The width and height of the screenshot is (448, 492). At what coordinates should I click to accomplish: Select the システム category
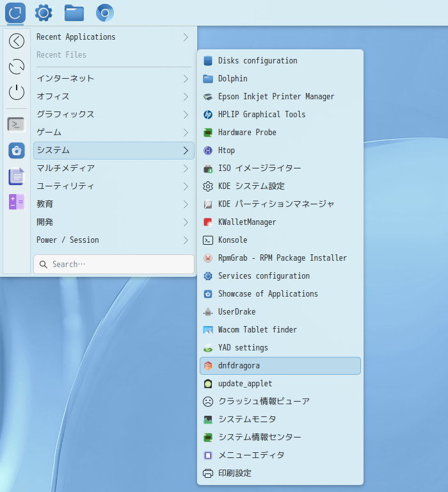[114, 151]
